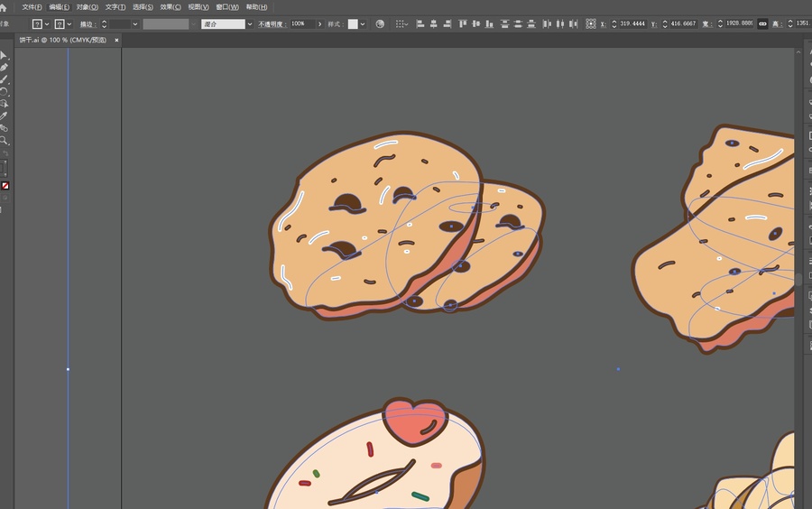Close the 饼干.ai document tab
Viewport: 812px width, 509px height.
point(116,40)
